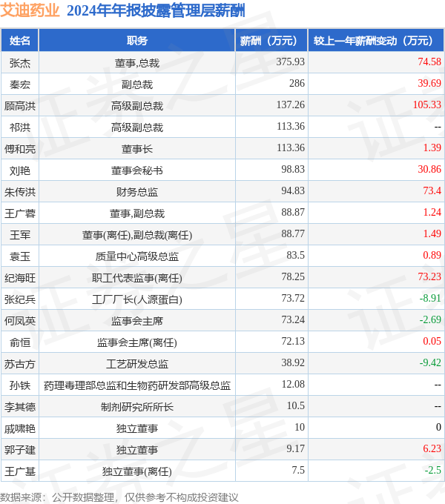Click the change value -8.91

coord(430,298)
